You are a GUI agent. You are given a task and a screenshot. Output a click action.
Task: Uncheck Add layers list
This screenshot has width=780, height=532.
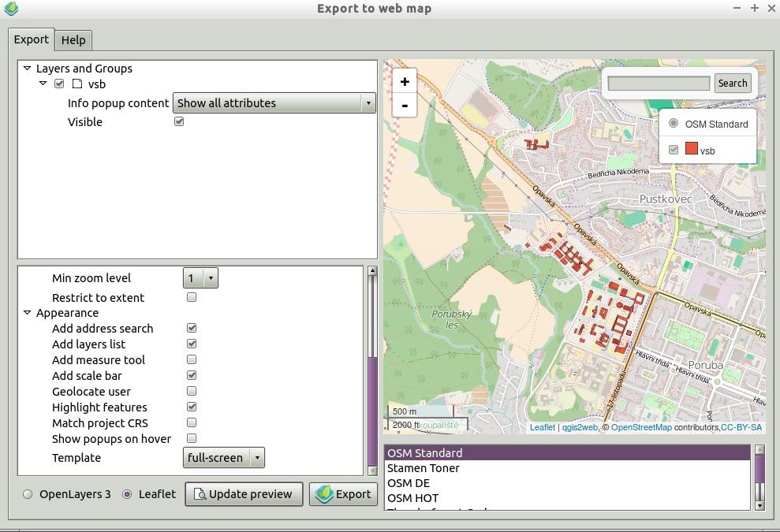point(192,344)
